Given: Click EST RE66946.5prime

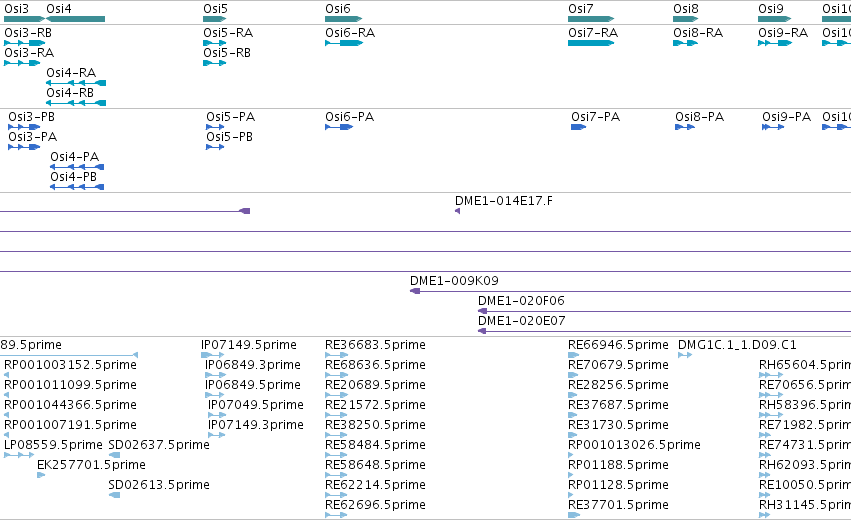Looking at the screenshot, I should (574, 355).
